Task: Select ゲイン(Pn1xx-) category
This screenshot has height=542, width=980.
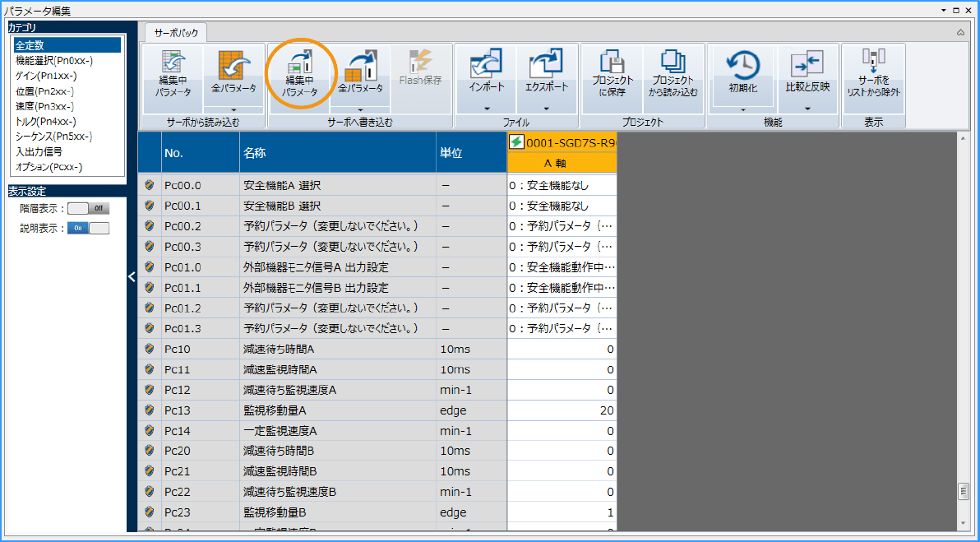Action: tap(45, 76)
